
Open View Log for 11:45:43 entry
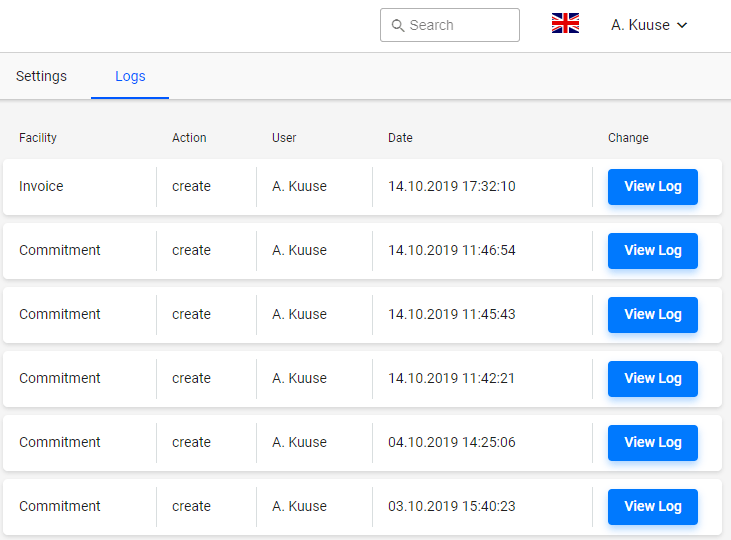pos(652,315)
